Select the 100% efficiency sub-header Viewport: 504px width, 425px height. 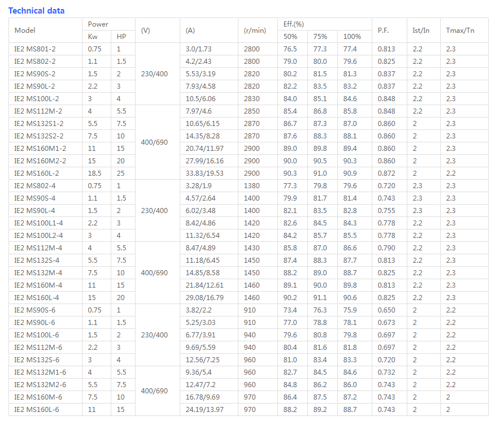353,37
